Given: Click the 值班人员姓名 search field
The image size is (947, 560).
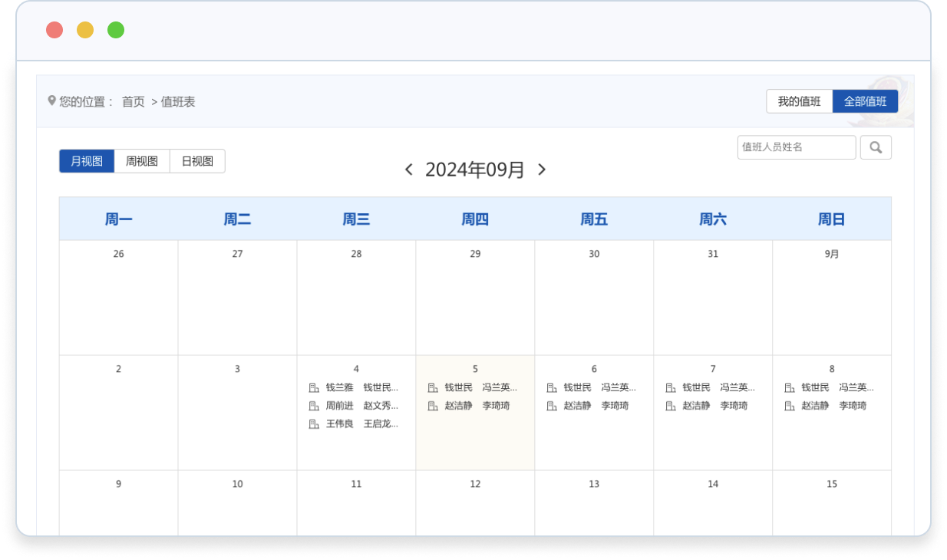Looking at the screenshot, I should [x=796, y=147].
